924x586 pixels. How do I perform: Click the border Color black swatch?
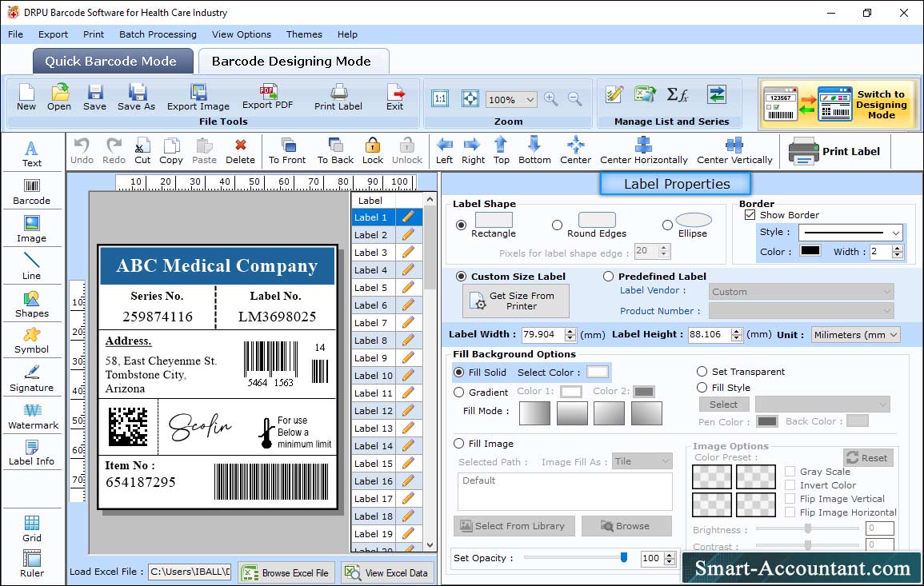810,250
